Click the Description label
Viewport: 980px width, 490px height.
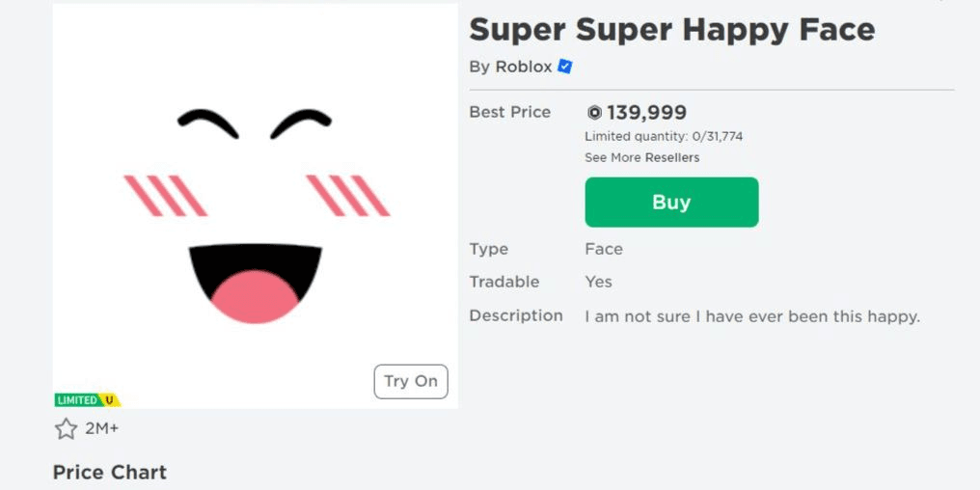pos(516,315)
